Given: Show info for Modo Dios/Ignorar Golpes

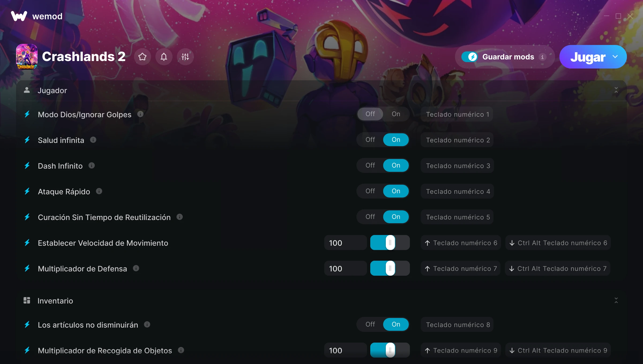Looking at the screenshot, I should 140,114.
